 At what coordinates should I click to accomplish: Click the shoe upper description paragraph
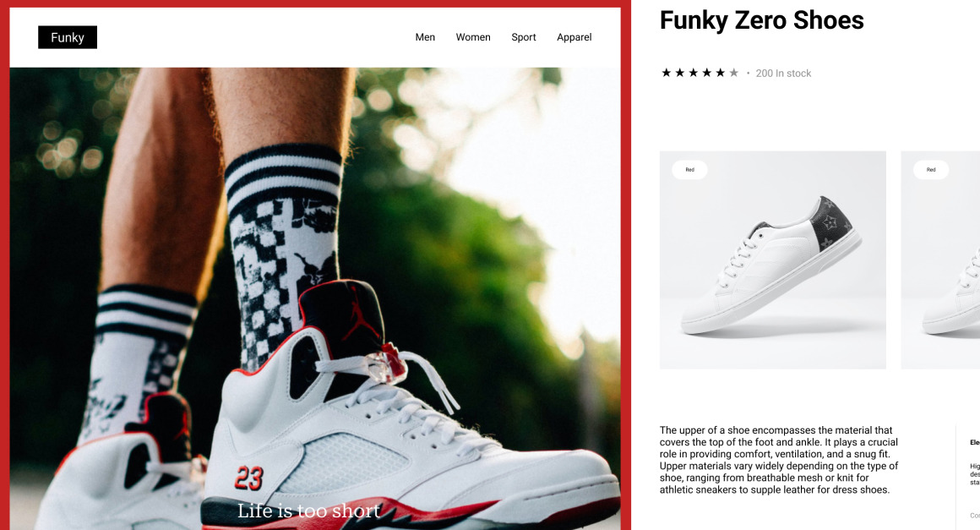779,460
